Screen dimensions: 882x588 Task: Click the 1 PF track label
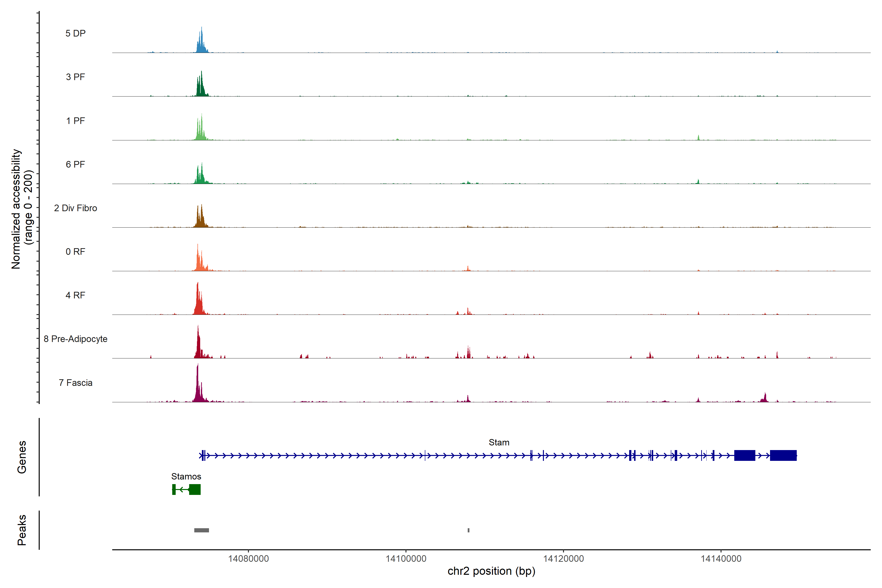click(75, 121)
